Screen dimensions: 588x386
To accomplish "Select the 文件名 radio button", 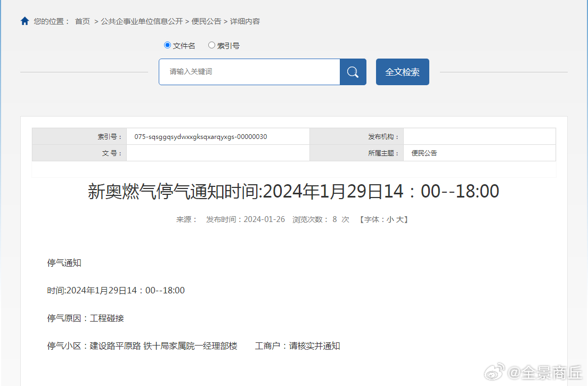I will coord(168,45).
